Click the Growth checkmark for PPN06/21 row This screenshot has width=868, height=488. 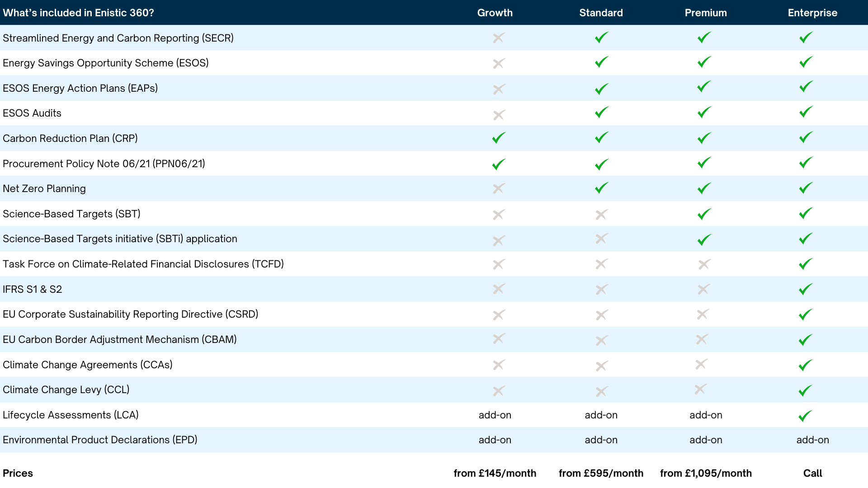click(498, 164)
